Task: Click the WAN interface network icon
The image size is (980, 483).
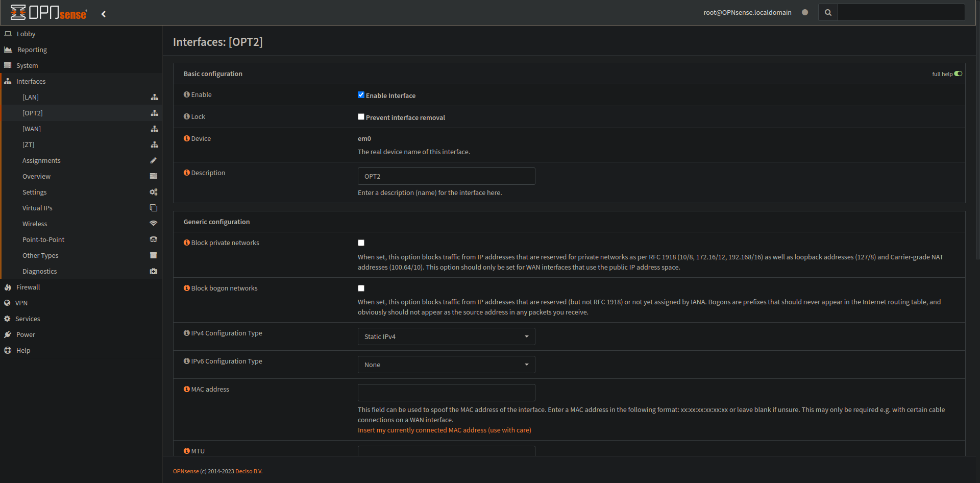Action: point(154,129)
